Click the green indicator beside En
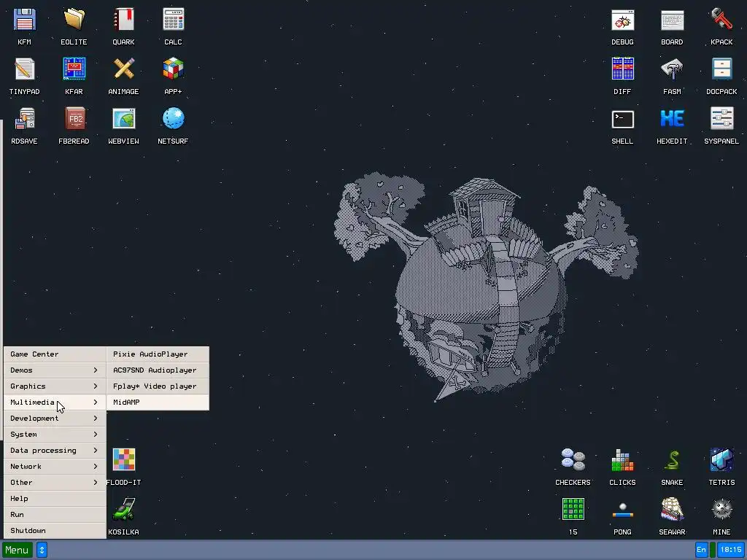Image resolution: width=747 pixels, height=560 pixels. point(713,550)
